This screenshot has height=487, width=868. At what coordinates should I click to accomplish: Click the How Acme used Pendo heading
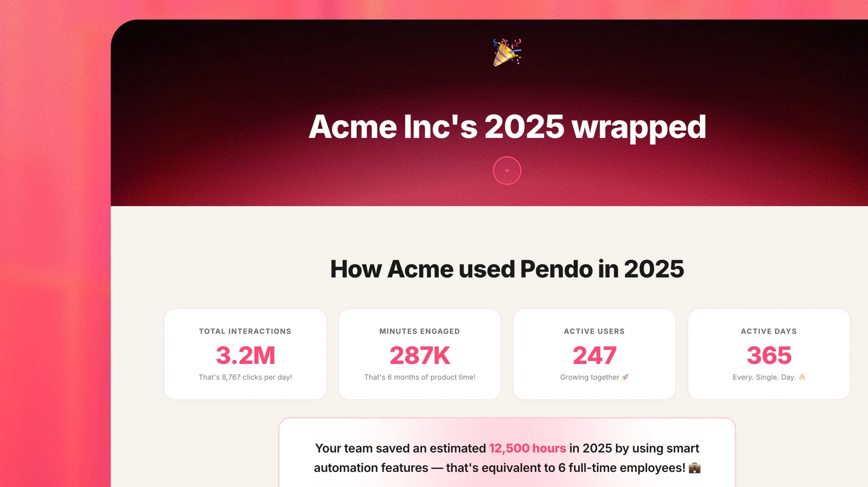(x=507, y=269)
